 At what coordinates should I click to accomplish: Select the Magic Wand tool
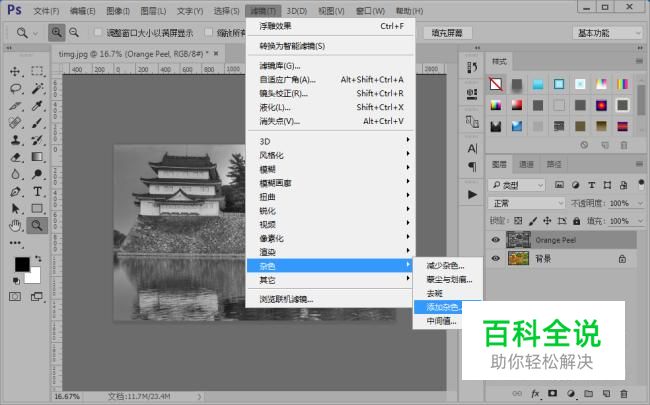[x=37, y=88]
